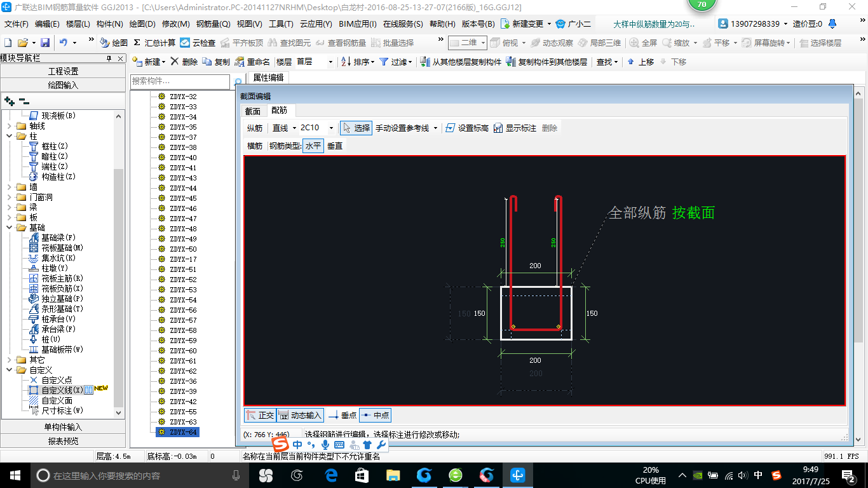
Task: Activate the 选择 selection cursor tool
Action: pyautogui.click(x=356, y=128)
